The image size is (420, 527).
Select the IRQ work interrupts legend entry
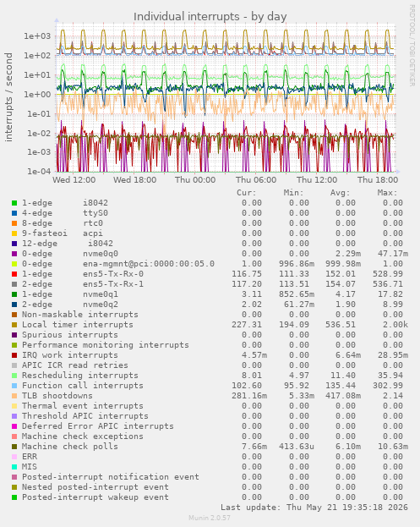click(70, 355)
